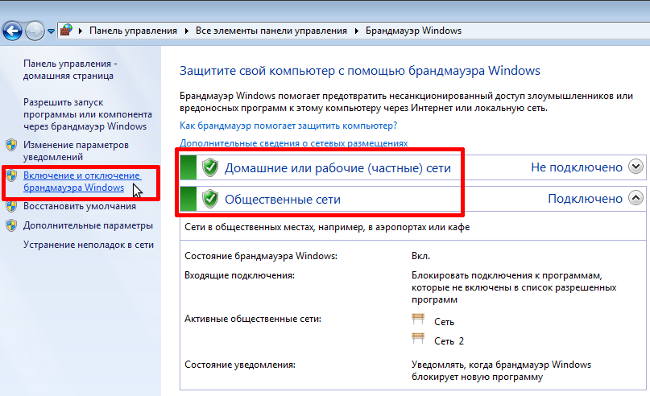The width and height of the screenshot is (650, 396).
Task: Click Сеть 2 network name
Action: [449, 341]
